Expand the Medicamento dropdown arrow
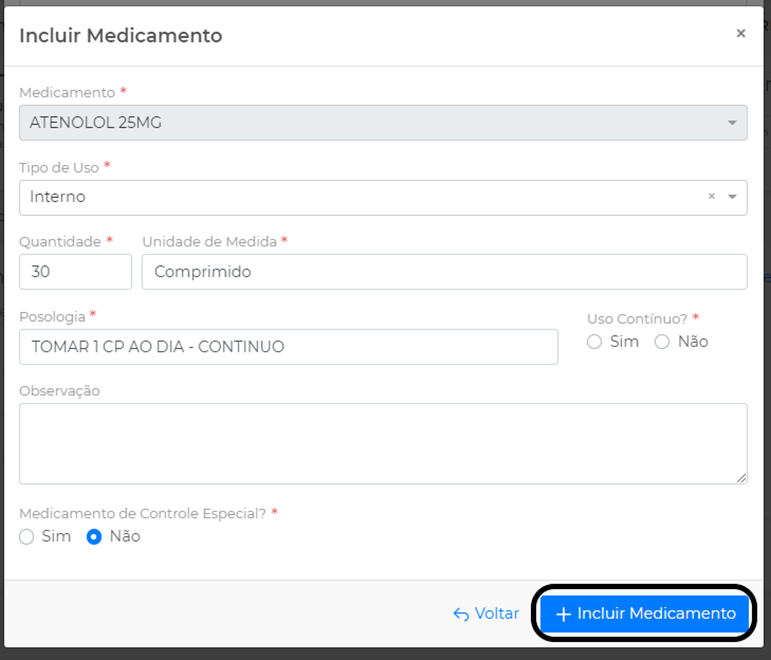The height and width of the screenshot is (660, 771). tap(733, 123)
